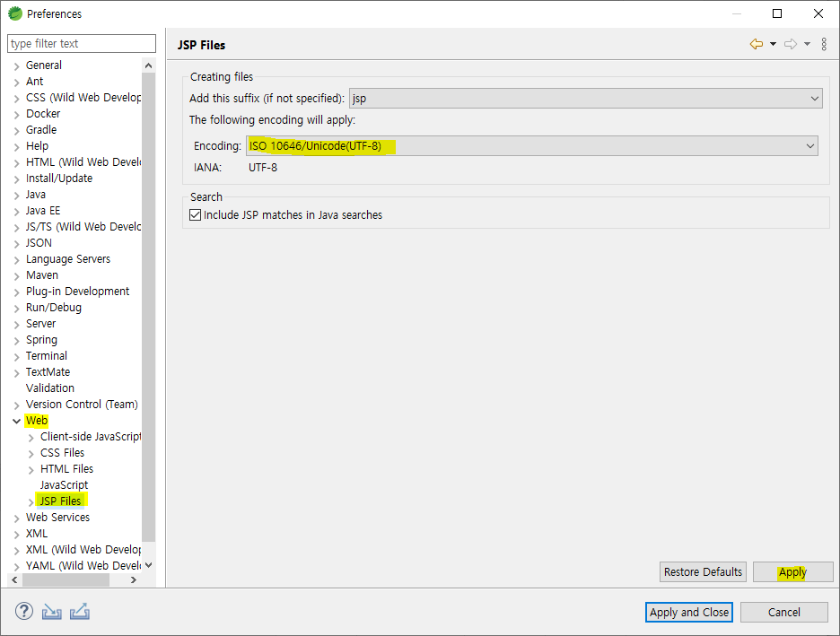Click the Cancel button
Image resolution: width=840 pixels, height=636 pixels.
(x=783, y=612)
